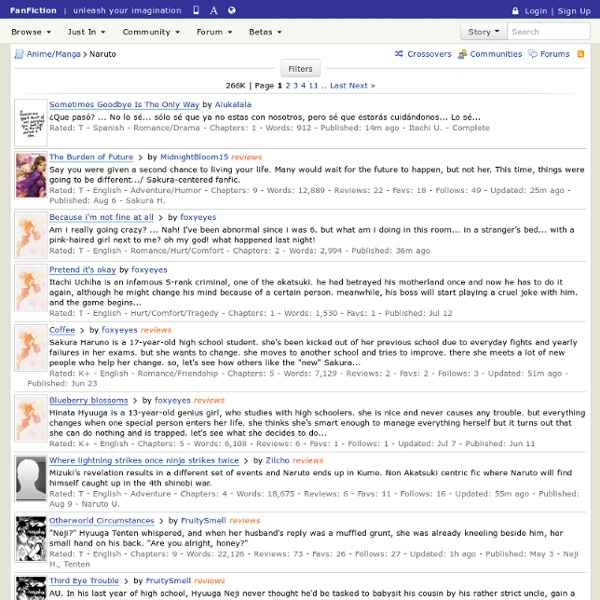The height and width of the screenshot is (600, 600).
Task: Open author Zilcho's profile
Action: tap(277, 460)
